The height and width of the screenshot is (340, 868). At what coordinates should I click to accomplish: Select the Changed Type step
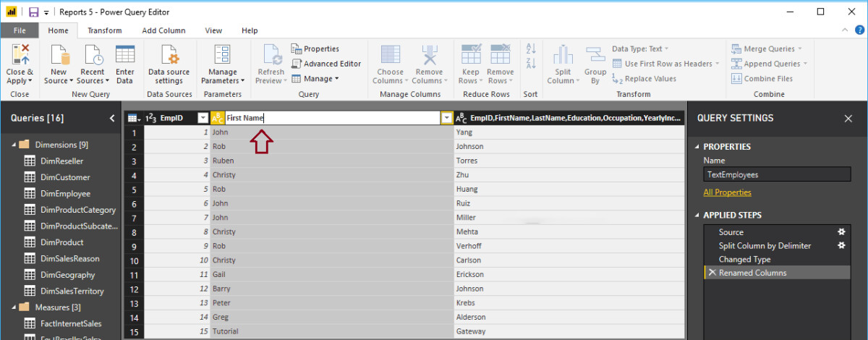[x=777, y=259]
